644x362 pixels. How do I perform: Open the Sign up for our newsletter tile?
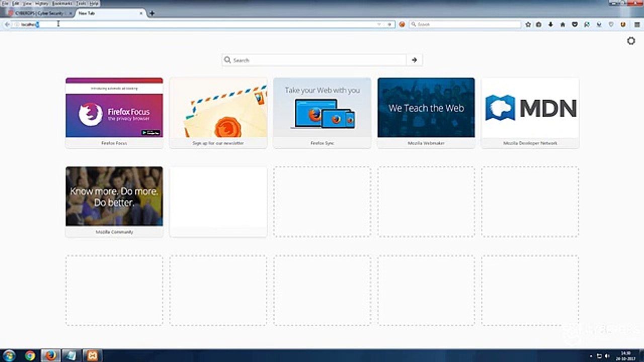218,113
